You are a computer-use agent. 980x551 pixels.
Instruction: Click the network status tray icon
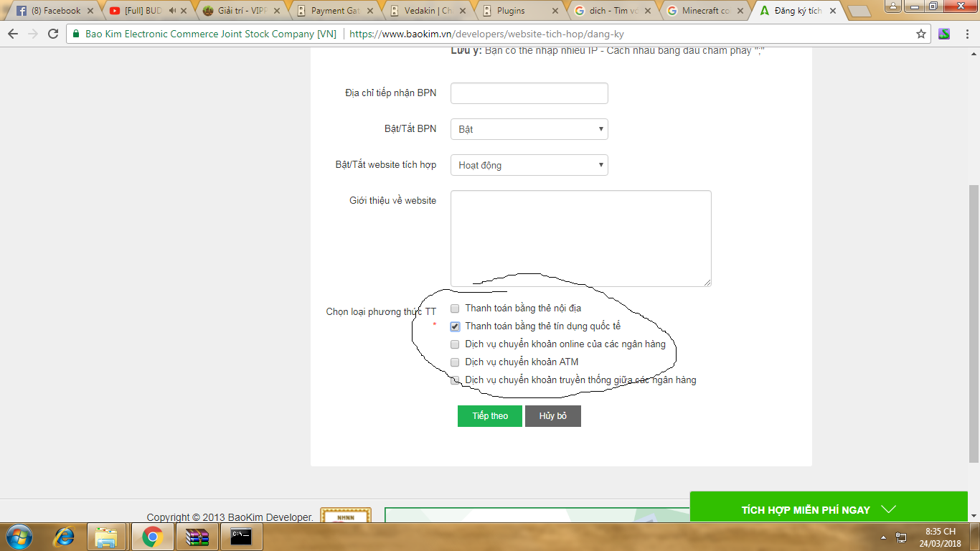point(901,537)
